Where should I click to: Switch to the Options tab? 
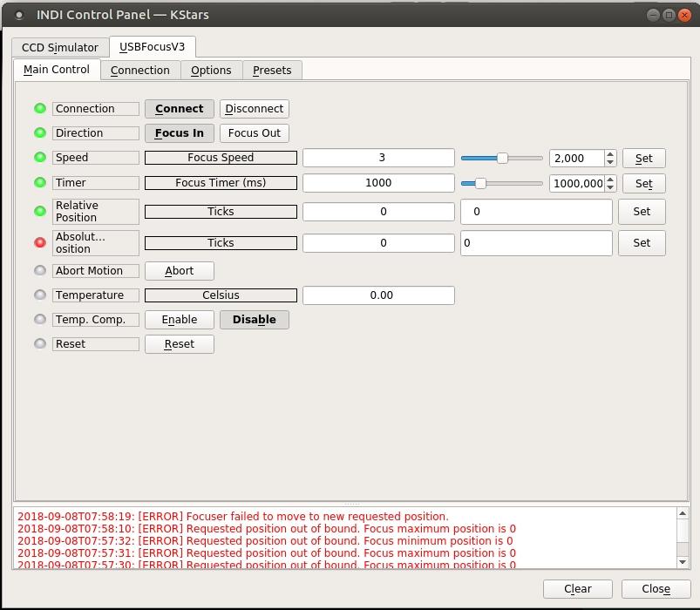point(211,71)
